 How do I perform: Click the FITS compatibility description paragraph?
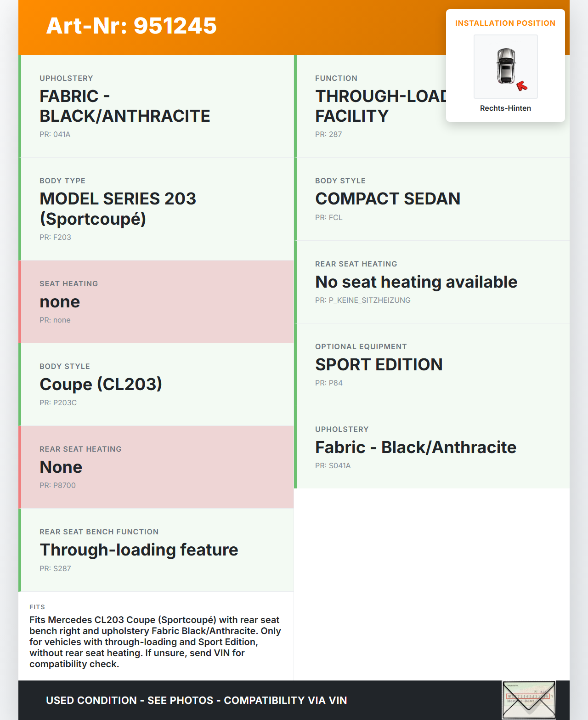pos(156,642)
